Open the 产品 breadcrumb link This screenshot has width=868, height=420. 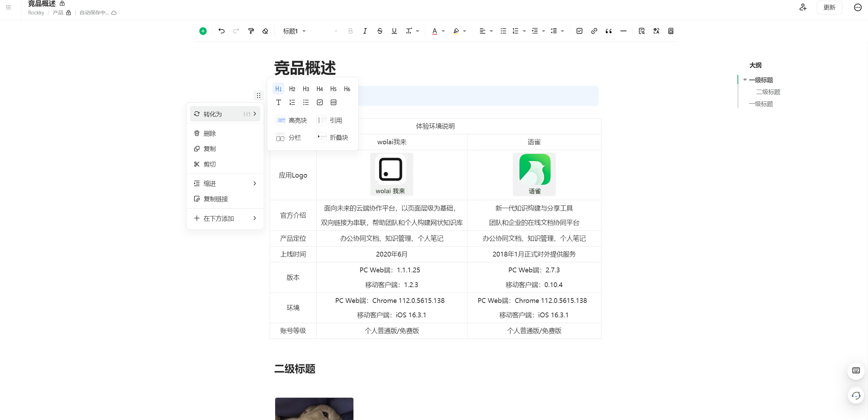[x=58, y=13]
